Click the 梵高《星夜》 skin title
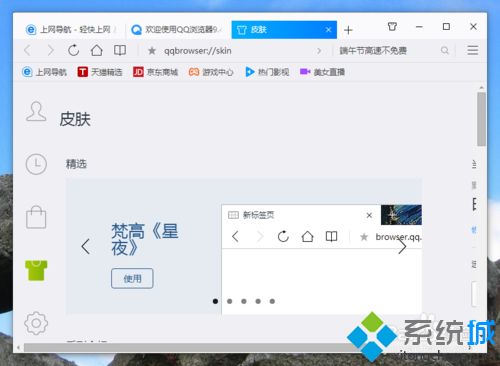 coord(145,240)
